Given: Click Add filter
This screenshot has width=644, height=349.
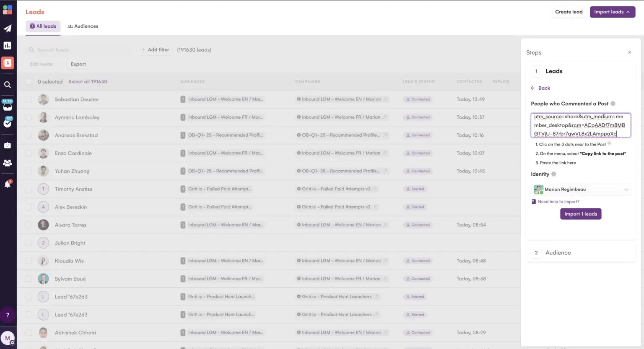Looking at the screenshot, I should [x=155, y=49].
